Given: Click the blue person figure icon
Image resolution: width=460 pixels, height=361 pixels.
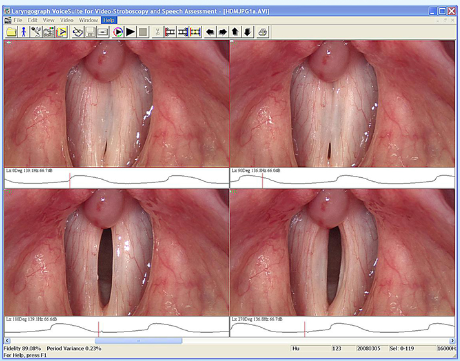Looking at the screenshot, I should [x=24, y=32].
